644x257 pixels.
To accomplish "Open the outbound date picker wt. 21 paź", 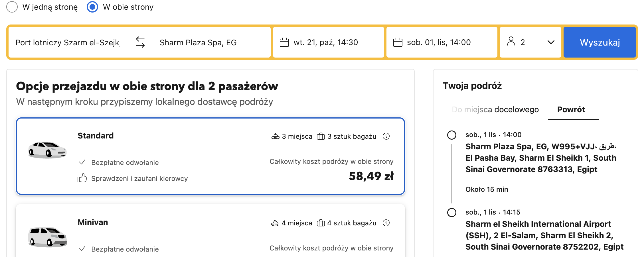I will click(x=326, y=42).
